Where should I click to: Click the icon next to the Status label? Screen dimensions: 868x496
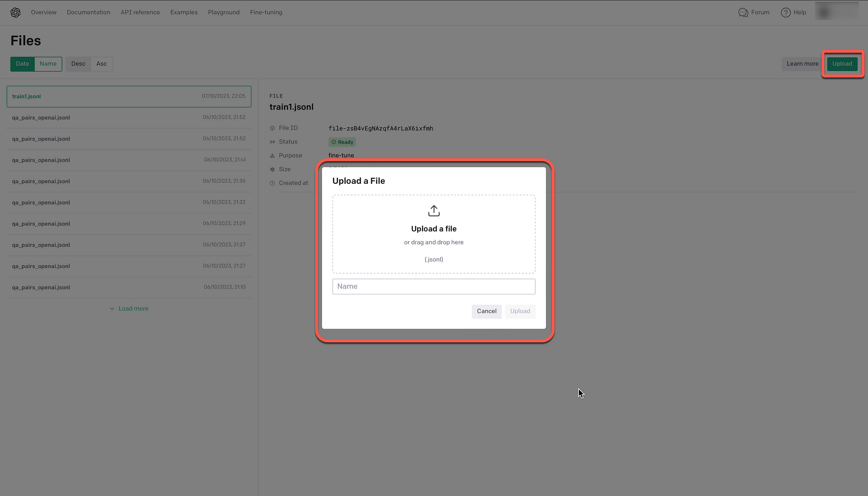pyautogui.click(x=272, y=142)
